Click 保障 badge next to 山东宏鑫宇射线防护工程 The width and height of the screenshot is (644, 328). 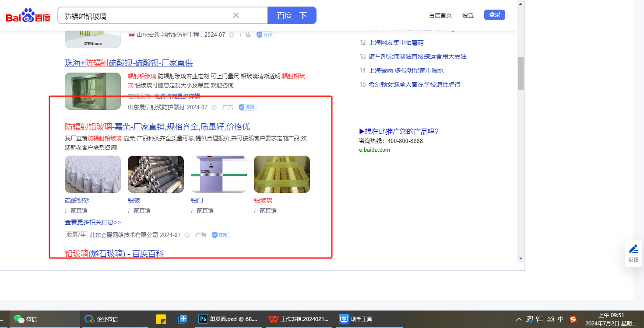[x=266, y=35]
